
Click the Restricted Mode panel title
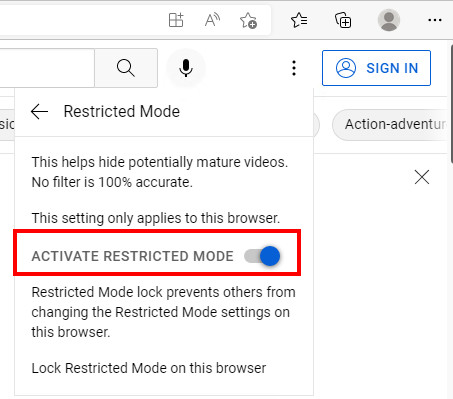(122, 111)
